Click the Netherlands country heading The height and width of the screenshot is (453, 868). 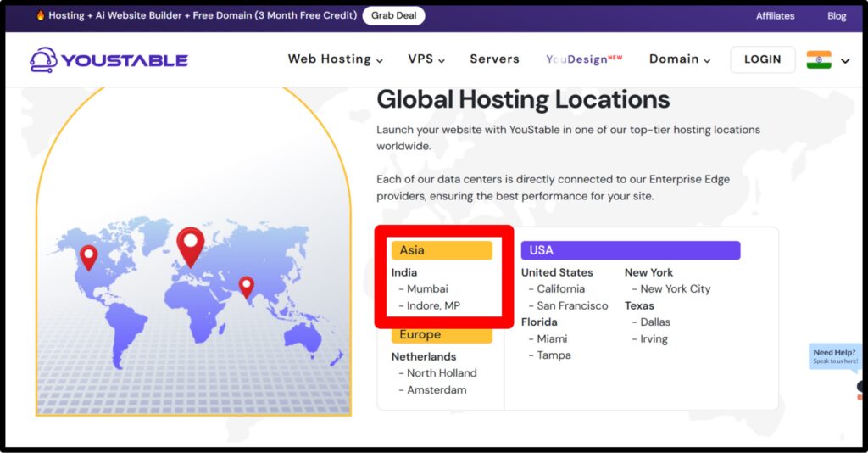(424, 356)
